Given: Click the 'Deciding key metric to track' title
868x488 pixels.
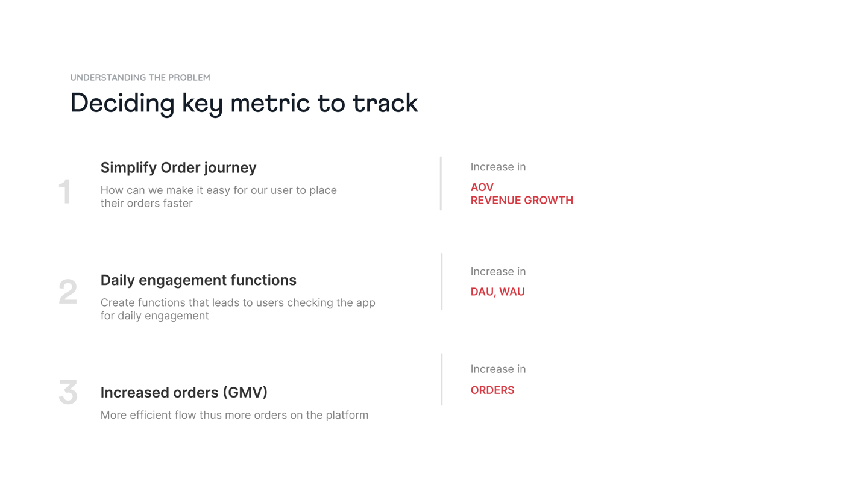Looking at the screenshot, I should click(x=244, y=104).
